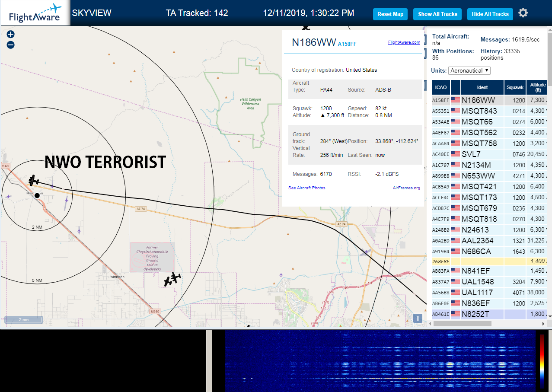Click Hide All Tracks button

coord(490,14)
